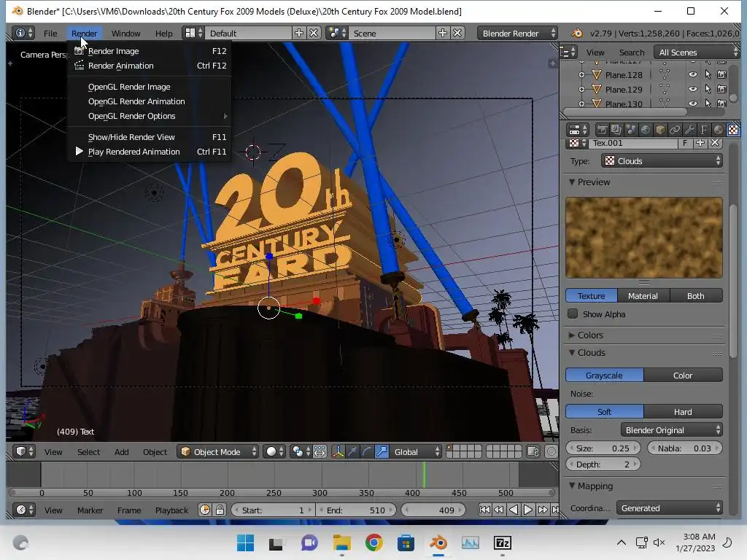Collapse the Preview panel
The width and height of the screenshot is (747, 560).
(x=572, y=182)
